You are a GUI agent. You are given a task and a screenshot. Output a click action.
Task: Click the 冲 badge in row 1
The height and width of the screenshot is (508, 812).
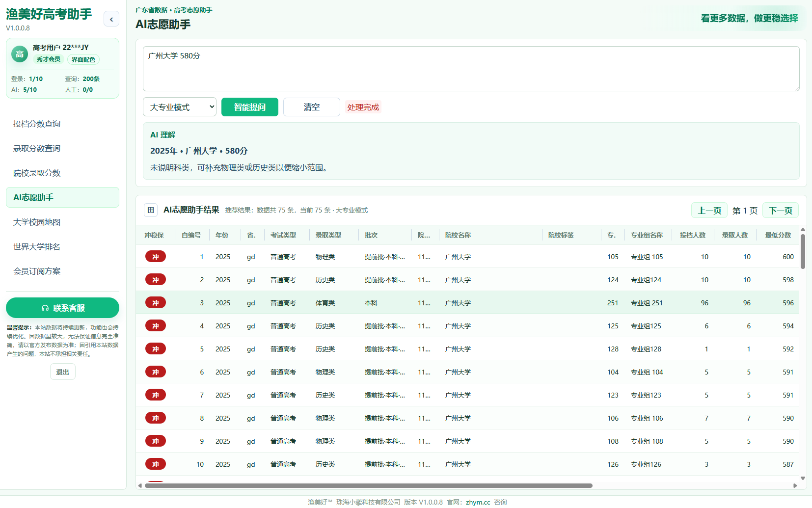coord(156,257)
